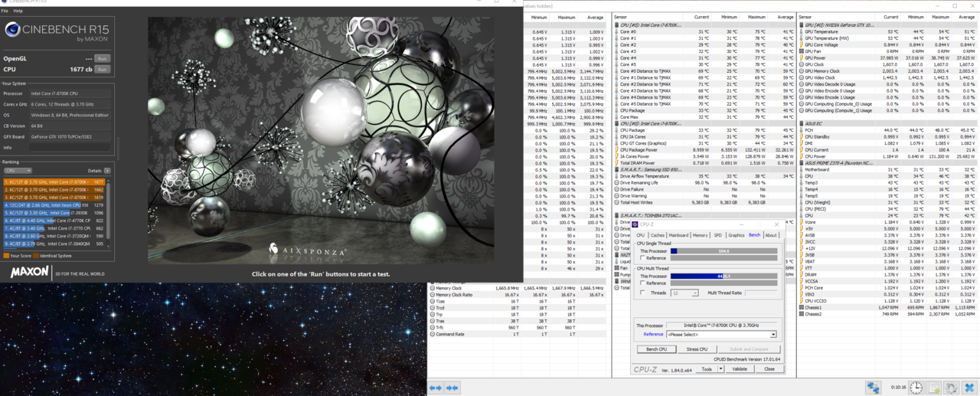Select the Intel Xeon 1279 ranking row
Image resolution: width=980 pixels, height=396 pixels.
tap(54, 205)
